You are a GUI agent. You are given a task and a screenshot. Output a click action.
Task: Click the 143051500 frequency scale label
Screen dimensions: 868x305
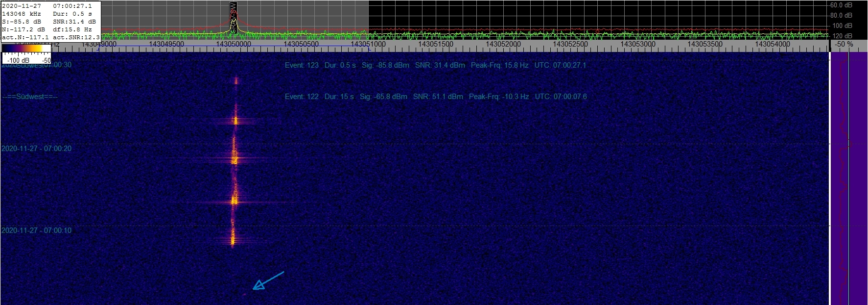pyautogui.click(x=436, y=44)
